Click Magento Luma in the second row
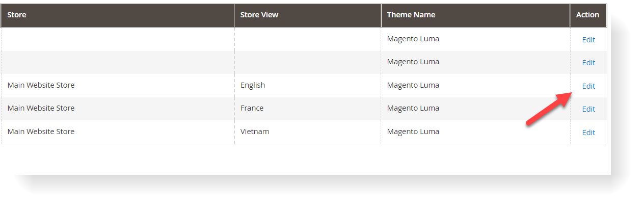The image size is (644, 208). 413,62
